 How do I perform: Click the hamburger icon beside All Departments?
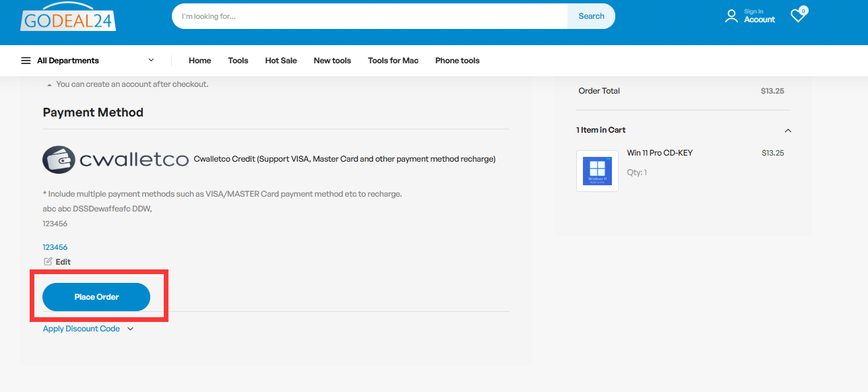[x=26, y=61]
